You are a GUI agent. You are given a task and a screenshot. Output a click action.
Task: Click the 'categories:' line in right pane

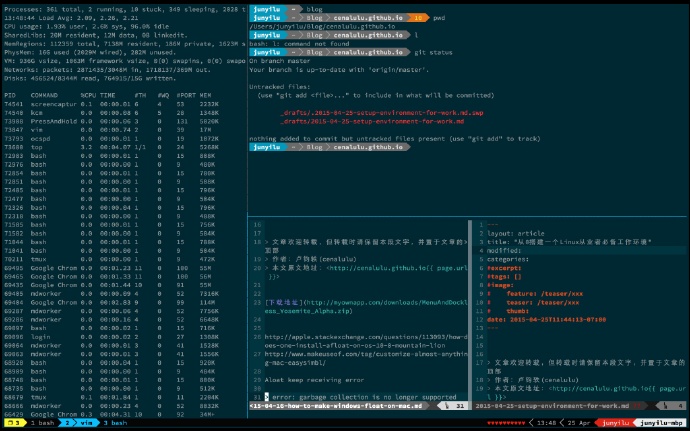(508, 259)
